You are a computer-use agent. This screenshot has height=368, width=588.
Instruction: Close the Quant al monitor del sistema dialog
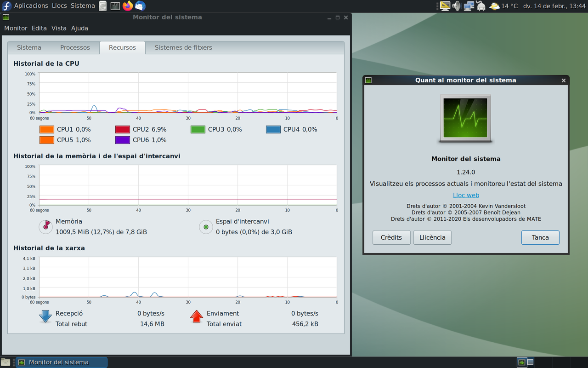tap(563, 80)
